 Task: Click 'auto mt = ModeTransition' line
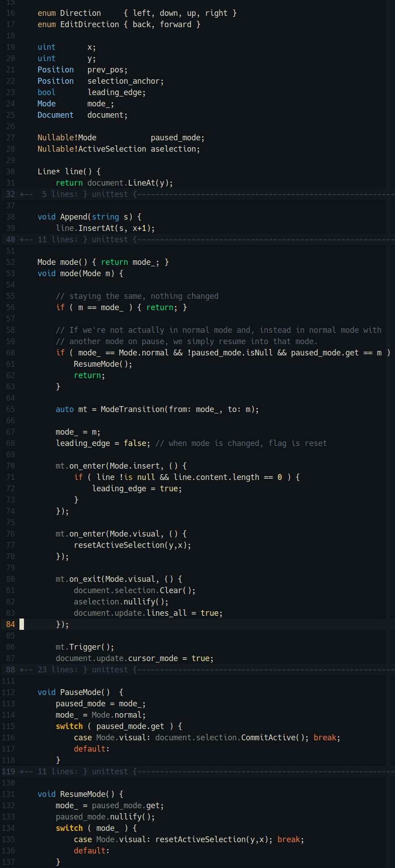point(157,409)
